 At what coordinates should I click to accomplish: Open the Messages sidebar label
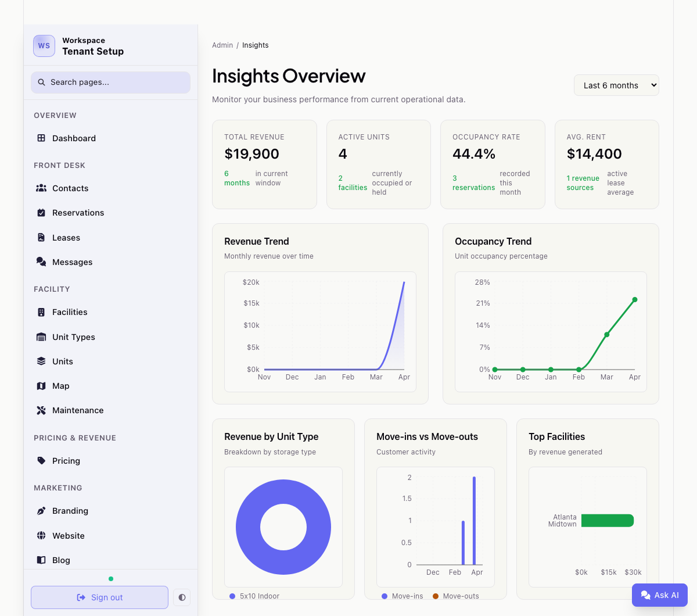pos(72,262)
